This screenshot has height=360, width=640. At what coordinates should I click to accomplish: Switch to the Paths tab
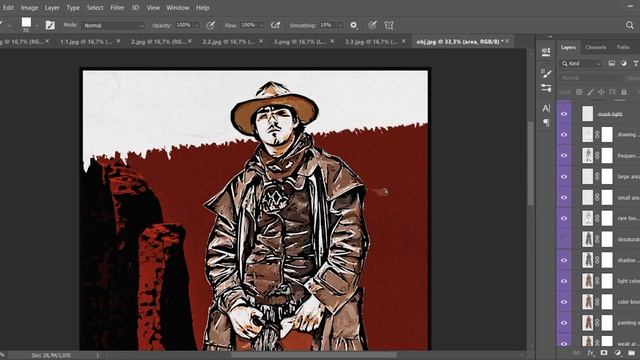[x=623, y=47]
